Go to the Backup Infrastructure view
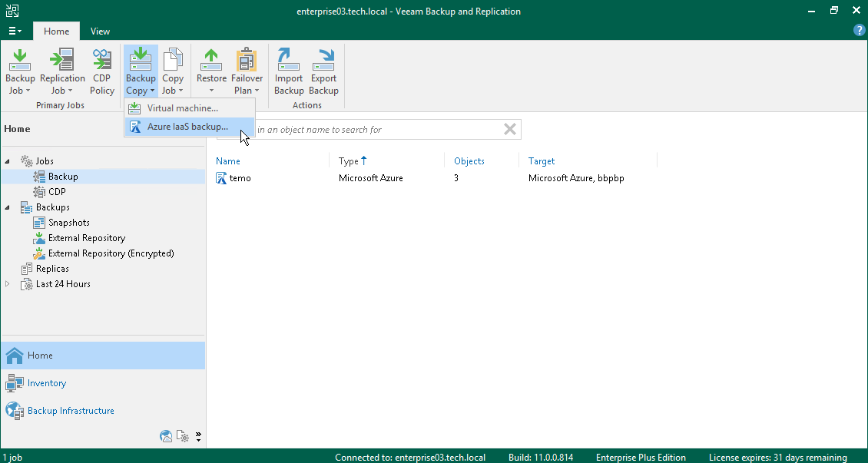This screenshot has width=868, height=463. tap(103, 411)
